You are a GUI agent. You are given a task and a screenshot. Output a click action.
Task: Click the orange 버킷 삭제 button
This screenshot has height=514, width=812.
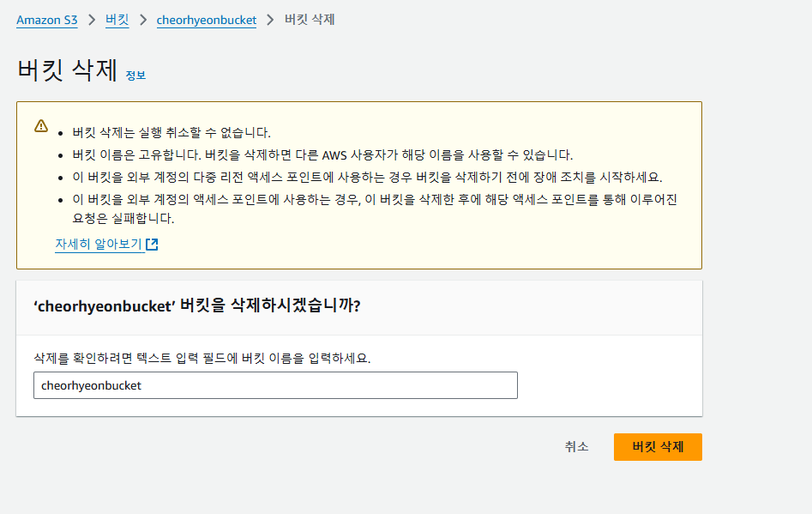[658, 447]
